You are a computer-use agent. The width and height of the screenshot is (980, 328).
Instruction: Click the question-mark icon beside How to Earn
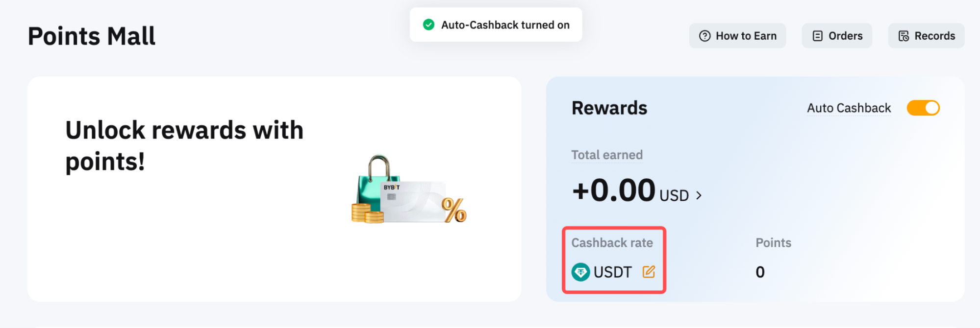pos(704,36)
